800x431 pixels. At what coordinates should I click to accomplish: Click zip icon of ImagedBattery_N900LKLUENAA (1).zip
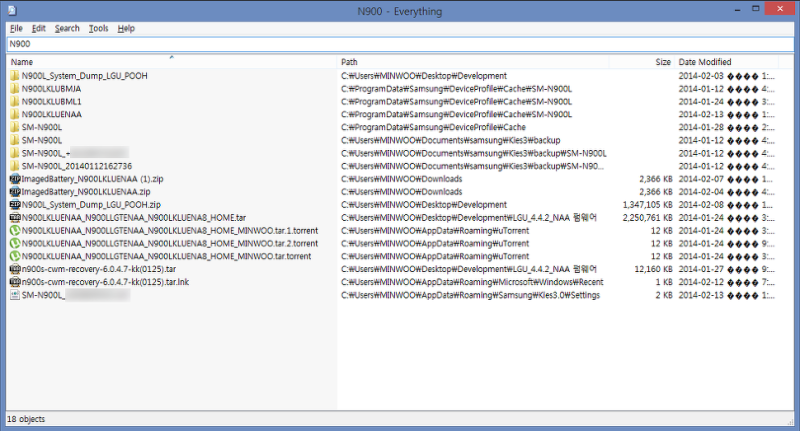coord(15,179)
